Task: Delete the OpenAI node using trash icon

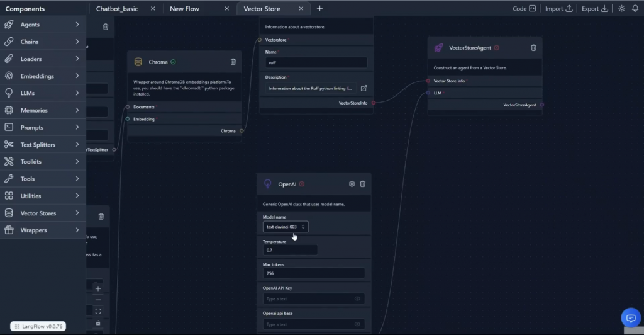Action: click(x=363, y=184)
